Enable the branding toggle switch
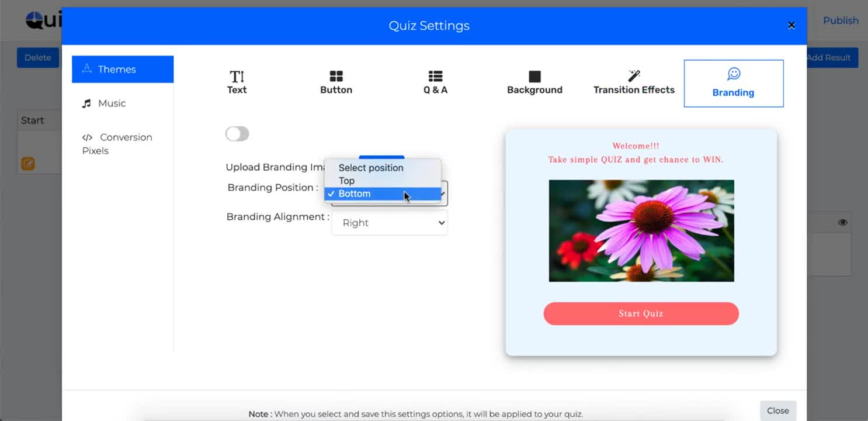 (x=237, y=134)
